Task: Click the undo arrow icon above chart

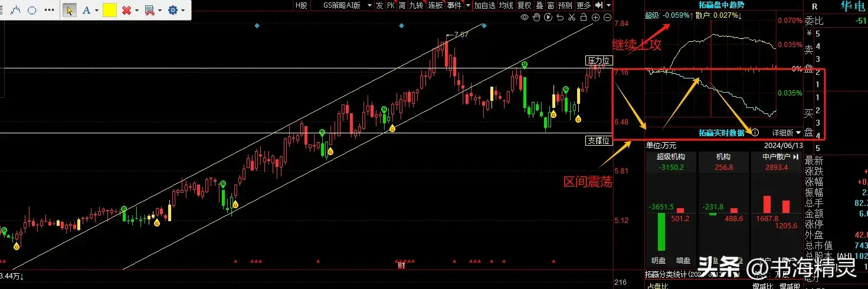Action: pos(560,18)
